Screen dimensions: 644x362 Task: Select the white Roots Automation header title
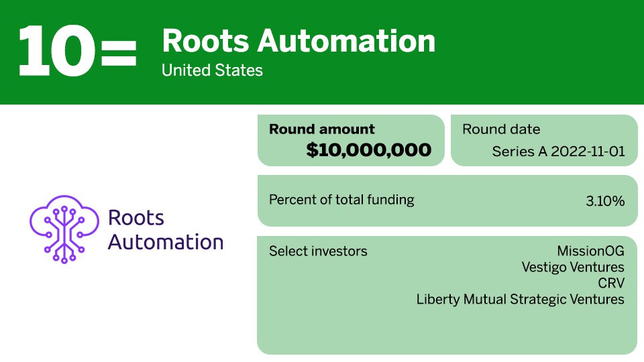click(299, 42)
